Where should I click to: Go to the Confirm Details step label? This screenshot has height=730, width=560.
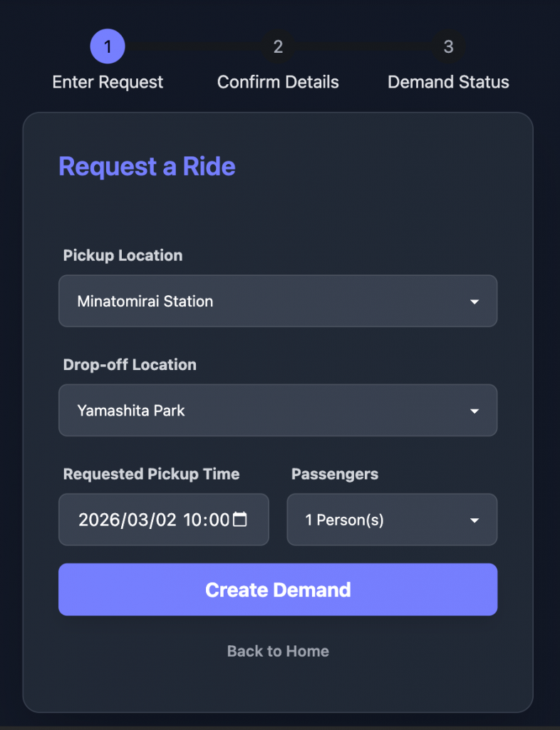click(x=278, y=82)
